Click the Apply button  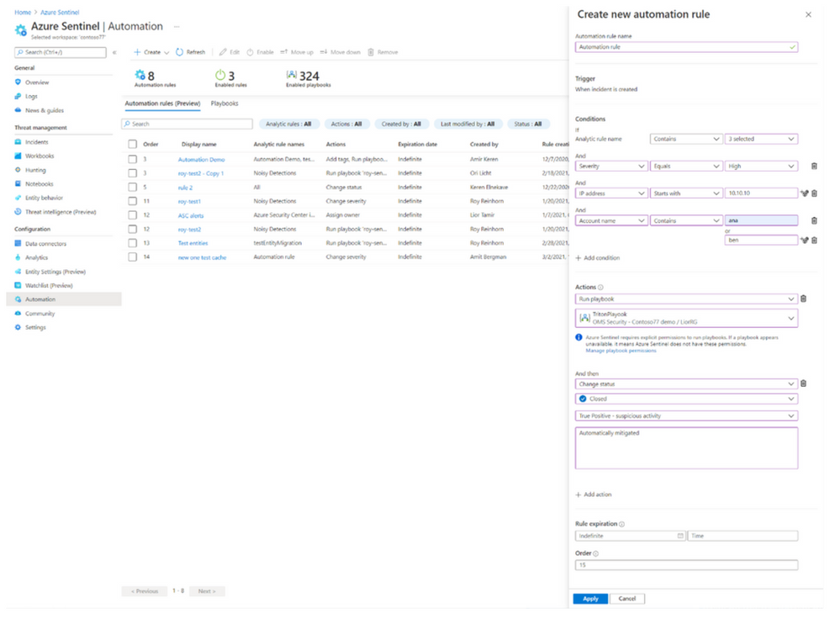(x=590, y=599)
